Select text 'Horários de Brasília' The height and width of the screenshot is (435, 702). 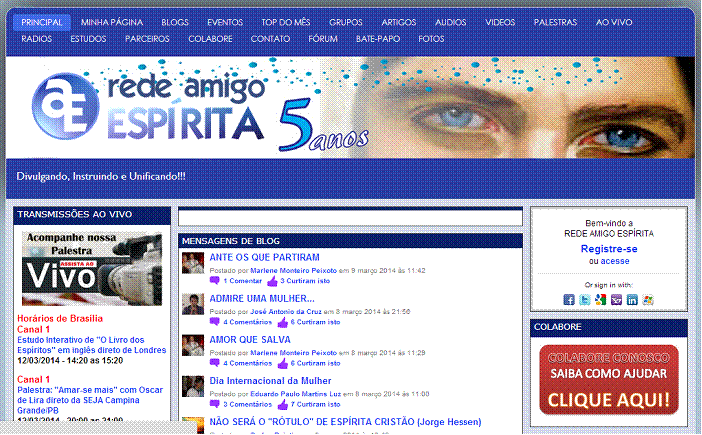click(60, 319)
